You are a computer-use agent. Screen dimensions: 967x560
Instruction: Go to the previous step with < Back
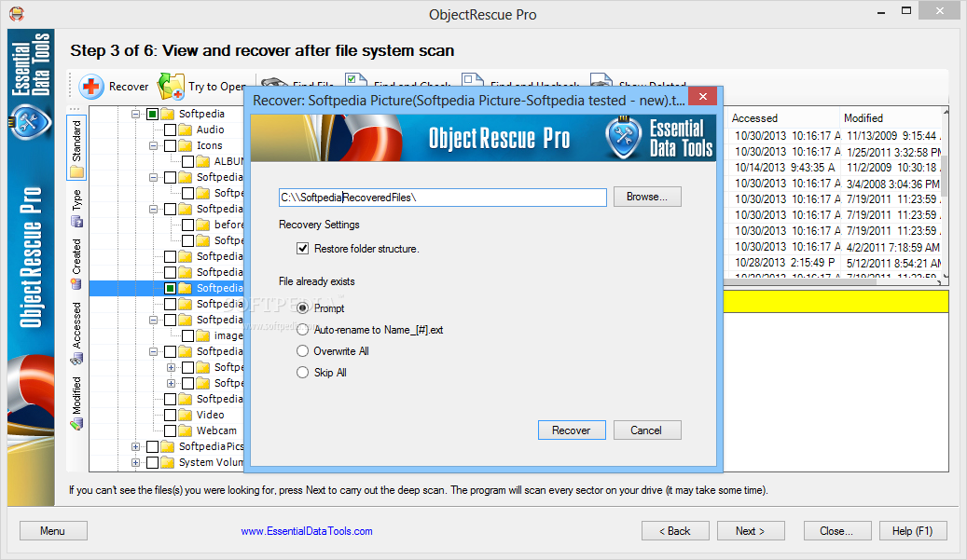pyautogui.click(x=675, y=530)
